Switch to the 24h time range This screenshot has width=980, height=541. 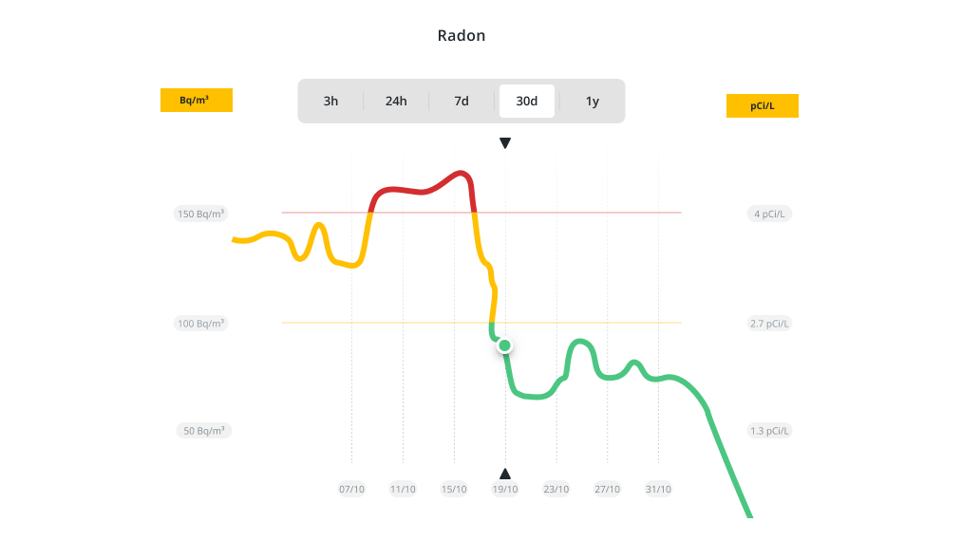(x=396, y=101)
